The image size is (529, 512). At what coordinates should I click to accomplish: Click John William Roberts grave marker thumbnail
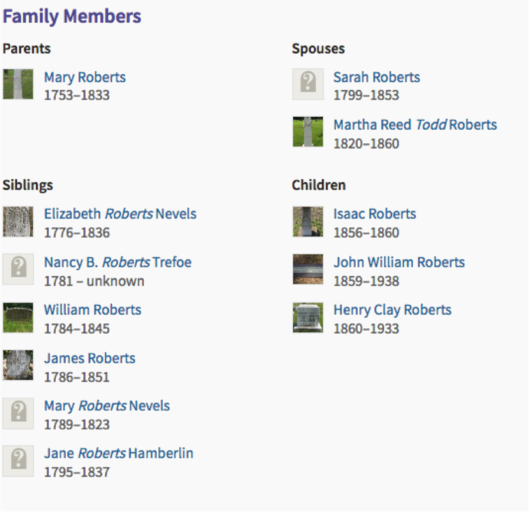tap(308, 269)
